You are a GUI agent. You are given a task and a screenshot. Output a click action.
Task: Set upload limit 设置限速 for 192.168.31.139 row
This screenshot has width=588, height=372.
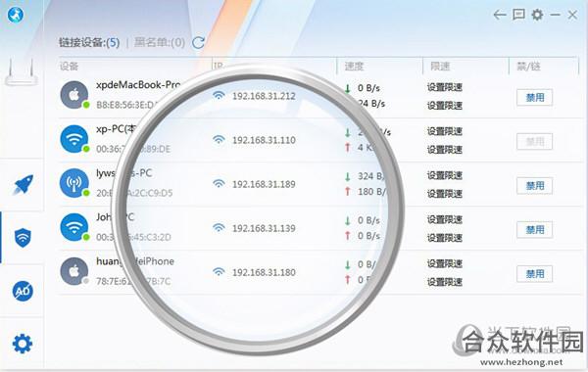(x=445, y=238)
